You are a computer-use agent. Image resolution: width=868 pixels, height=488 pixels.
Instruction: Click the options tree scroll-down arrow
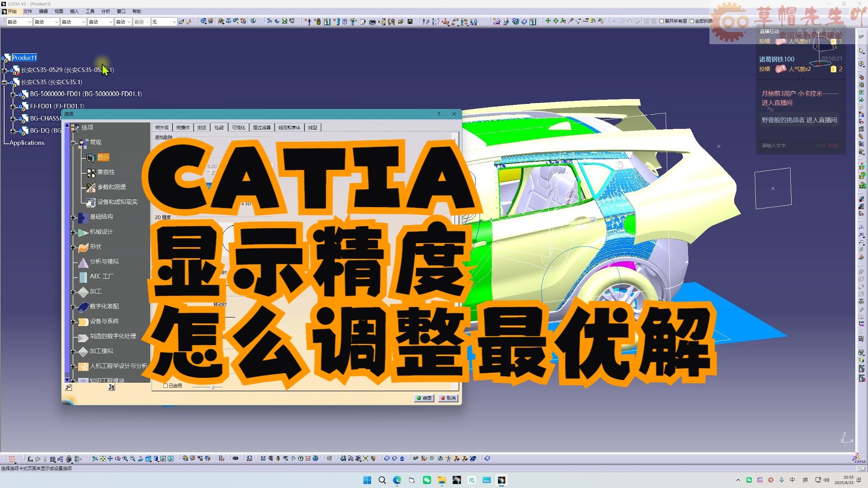(67, 380)
